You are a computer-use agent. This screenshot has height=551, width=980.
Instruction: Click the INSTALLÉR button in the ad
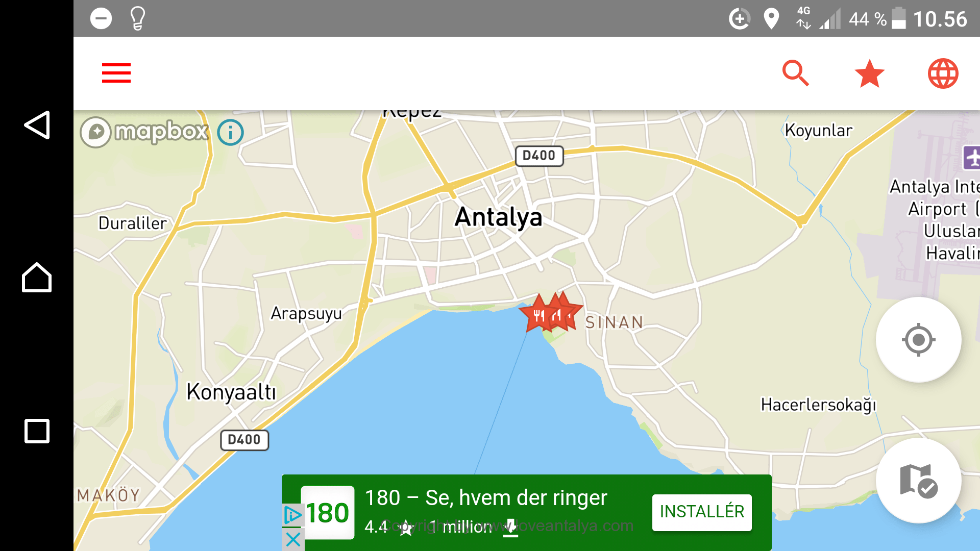point(702,512)
